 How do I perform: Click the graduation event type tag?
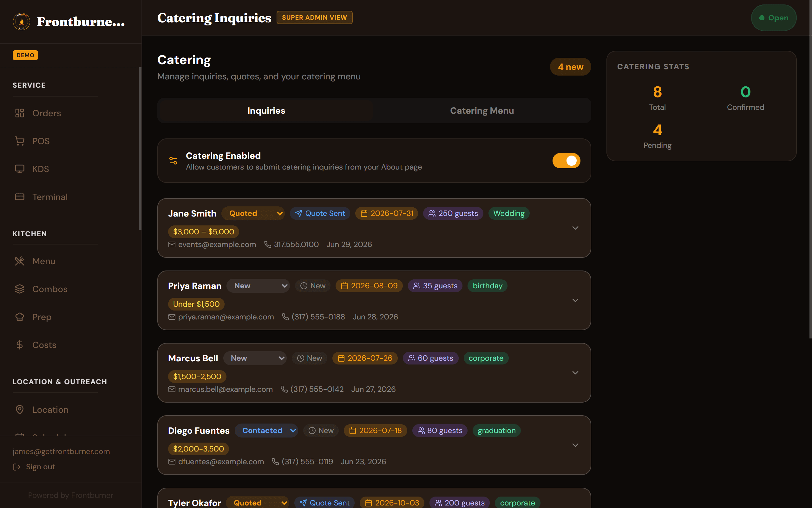pos(497,431)
